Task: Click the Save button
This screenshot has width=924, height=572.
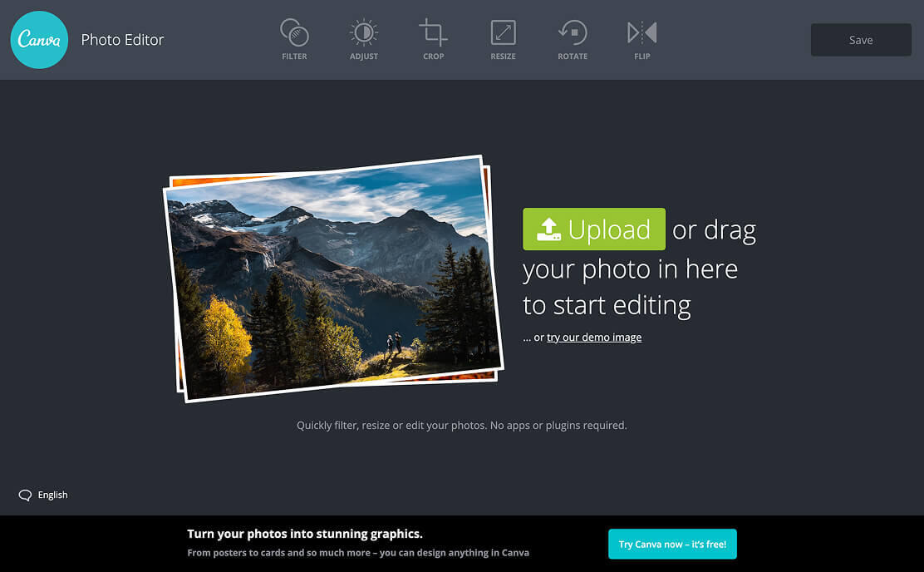Action: [x=861, y=39]
